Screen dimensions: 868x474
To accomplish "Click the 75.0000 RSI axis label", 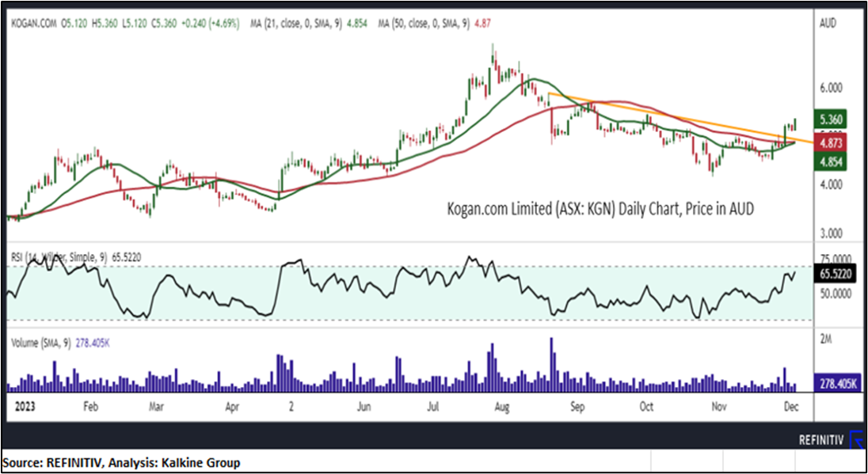I will point(835,258).
